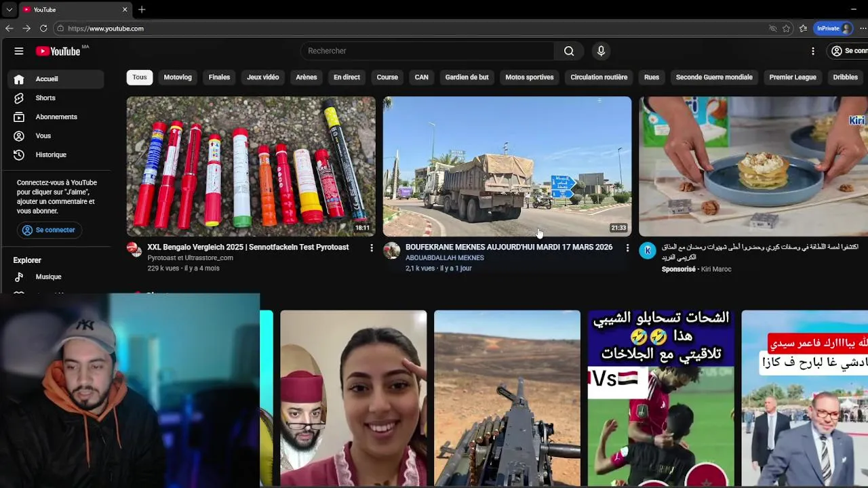The image size is (868, 488).
Task: Click the Rechercher search field
Action: 427,51
